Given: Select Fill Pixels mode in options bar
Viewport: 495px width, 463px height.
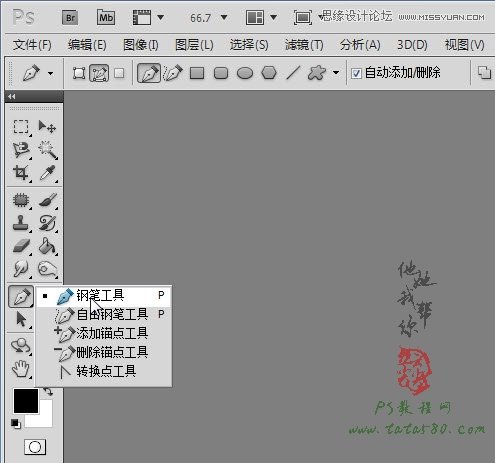Looking at the screenshot, I should (119, 73).
